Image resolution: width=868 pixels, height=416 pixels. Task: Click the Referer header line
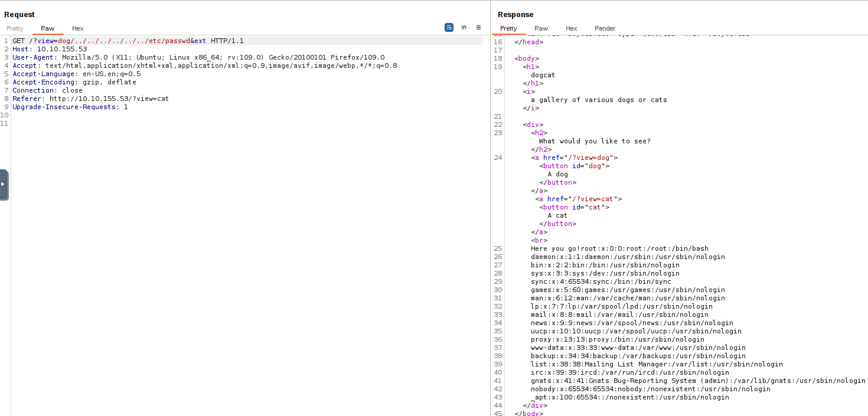[x=90, y=99]
